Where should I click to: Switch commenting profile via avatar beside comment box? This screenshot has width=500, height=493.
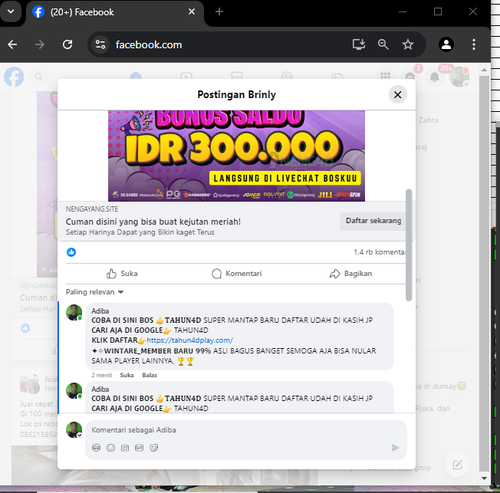click(74, 430)
